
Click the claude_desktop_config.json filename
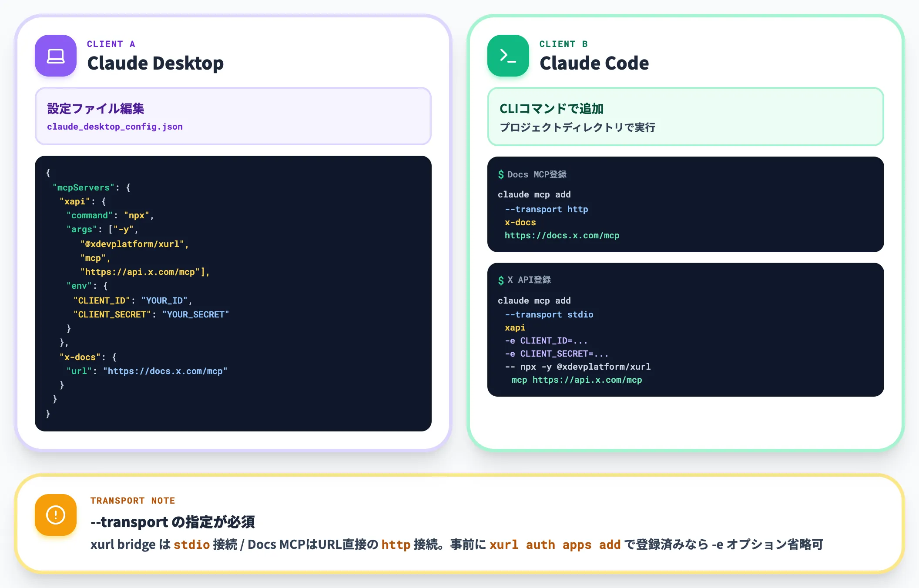tap(115, 127)
